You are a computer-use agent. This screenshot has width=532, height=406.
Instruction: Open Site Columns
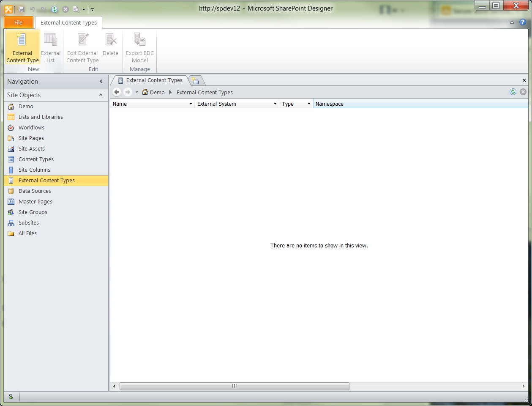(56, 170)
